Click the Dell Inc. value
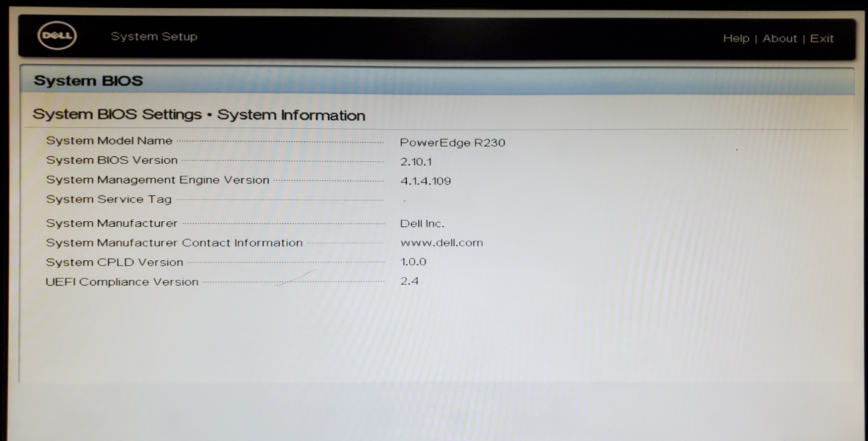 [422, 224]
